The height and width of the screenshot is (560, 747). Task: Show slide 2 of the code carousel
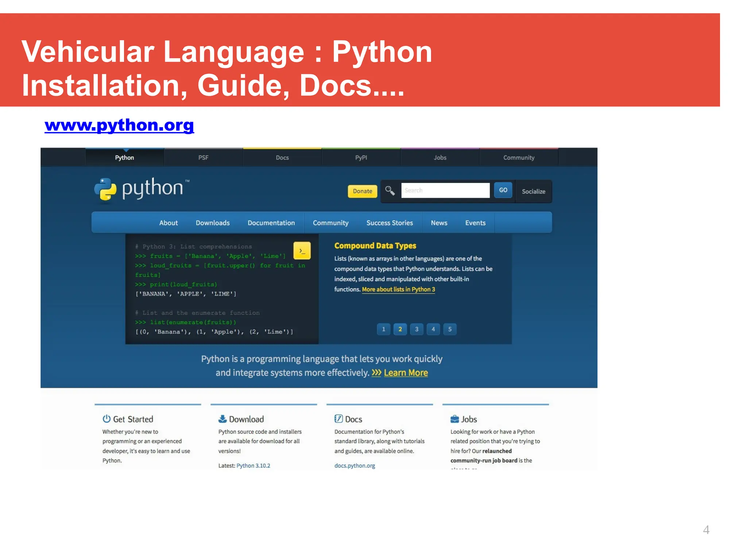[x=400, y=329]
